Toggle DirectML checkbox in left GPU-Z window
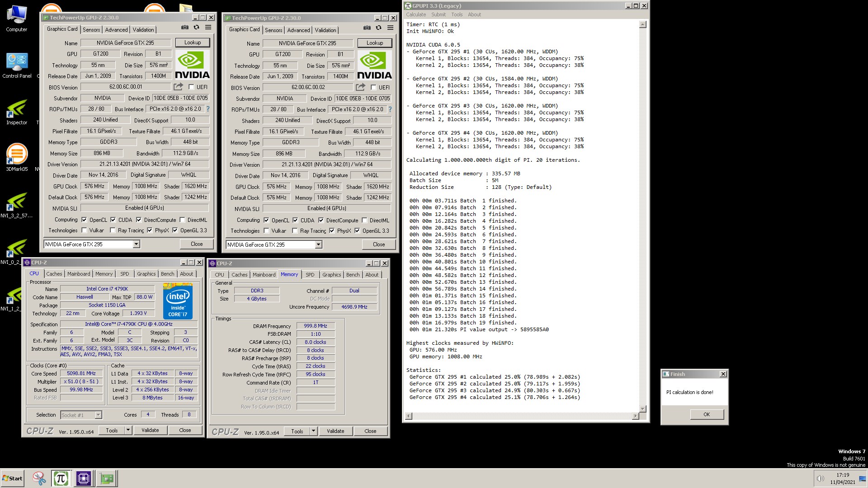 point(182,220)
